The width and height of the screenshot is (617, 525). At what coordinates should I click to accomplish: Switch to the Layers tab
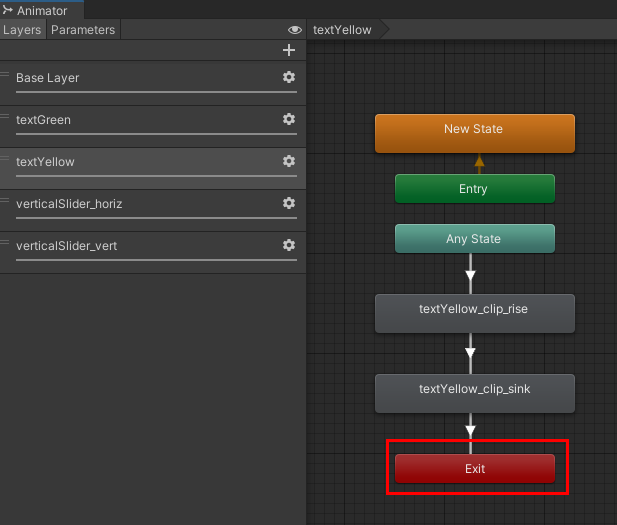[x=22, y=30]
